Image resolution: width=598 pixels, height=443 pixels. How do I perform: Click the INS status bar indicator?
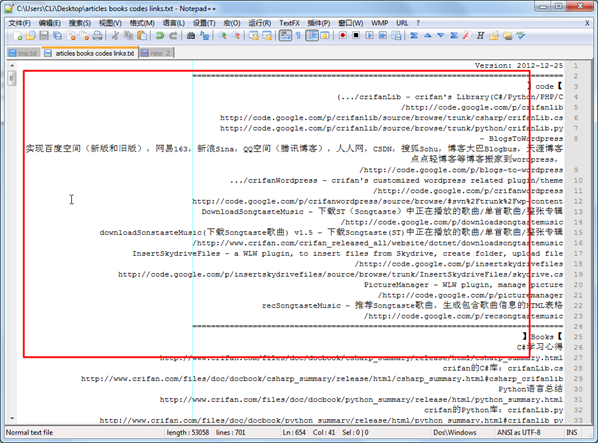(x=571, y=432)
